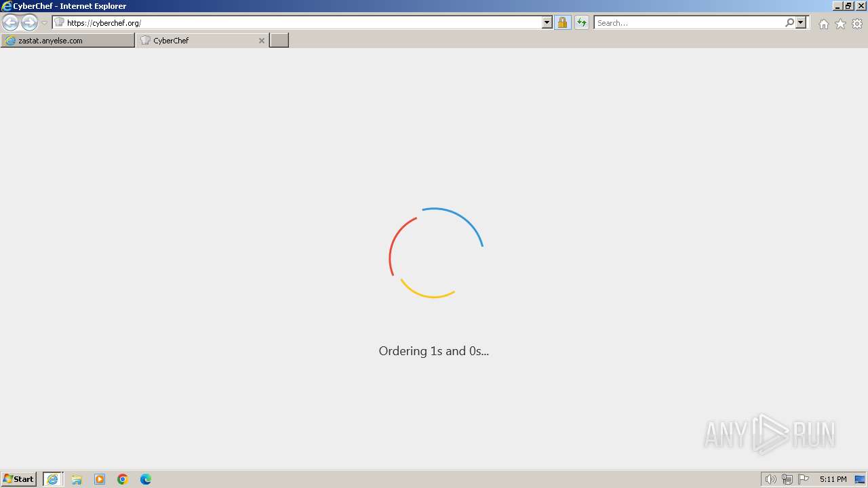This screenshot has height=488, width=868.
Task: Minimize the Internet Explorer window
Action: [x=838, y=6]
